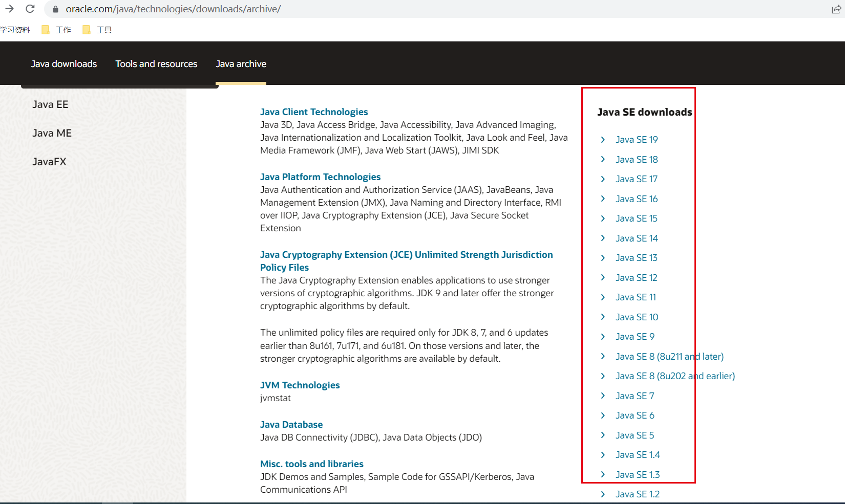This screenshot has height=504, width=845.
Task: Click chevron beside Java SE 18
Action: 603,160
